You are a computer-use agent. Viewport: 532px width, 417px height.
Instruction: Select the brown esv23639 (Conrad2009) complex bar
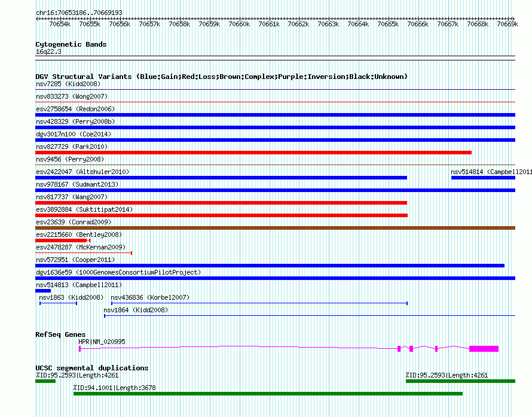[275, 228]
